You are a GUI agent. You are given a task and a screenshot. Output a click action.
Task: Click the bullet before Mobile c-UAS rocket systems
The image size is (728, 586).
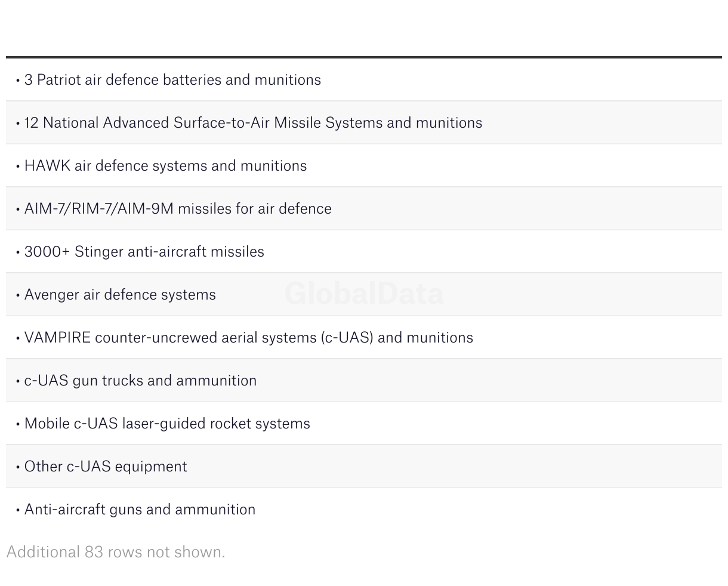18,424
